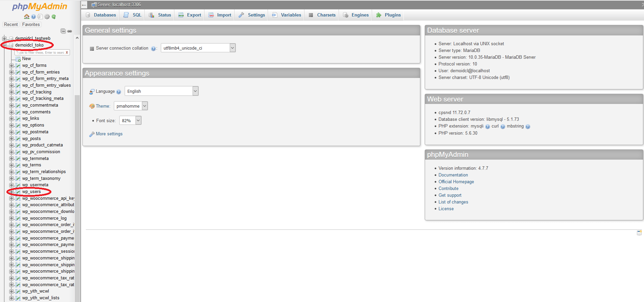Viewport: 644px width, 302px height.
Task: Click help icon after mbstring extension
Action: click(x=528, y=127)
